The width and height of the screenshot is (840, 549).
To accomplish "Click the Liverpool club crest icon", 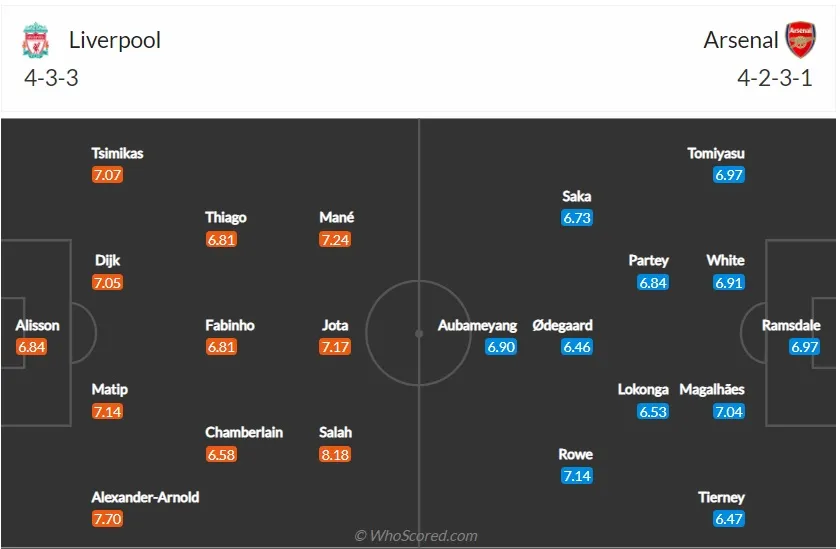I will pos(35,40).
